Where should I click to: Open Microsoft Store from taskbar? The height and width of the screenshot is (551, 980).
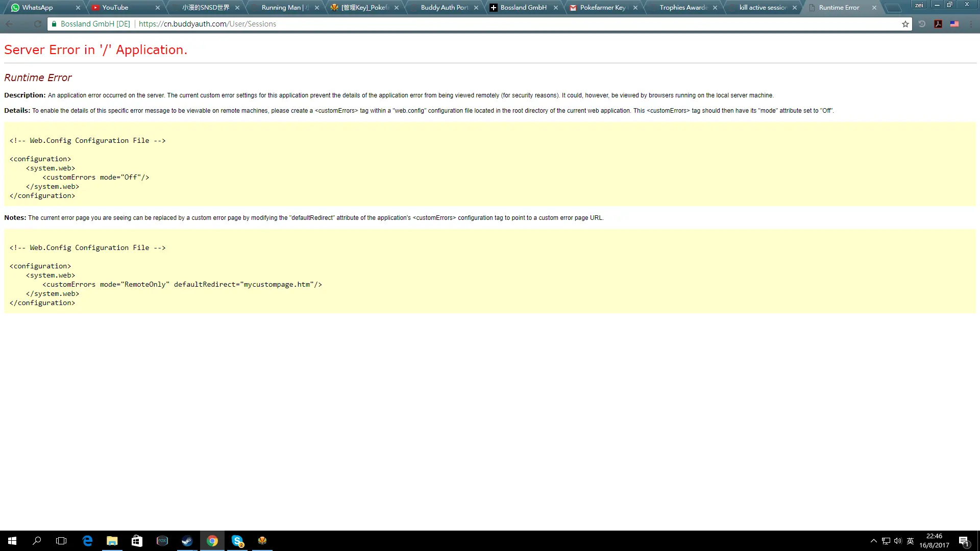(137, 541)
